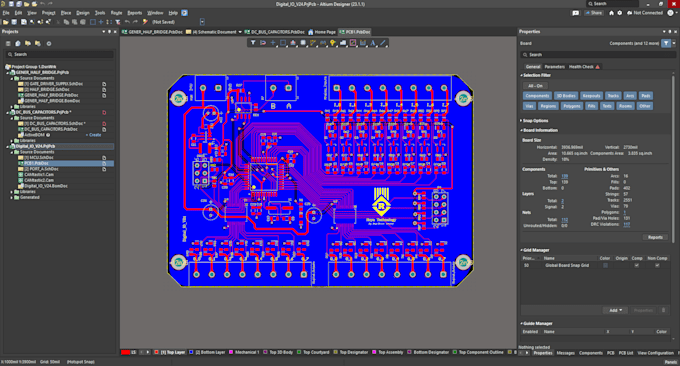The image size is (680, 366).
Task: Toggle the Vias selection filter
Action: [529, 106]
